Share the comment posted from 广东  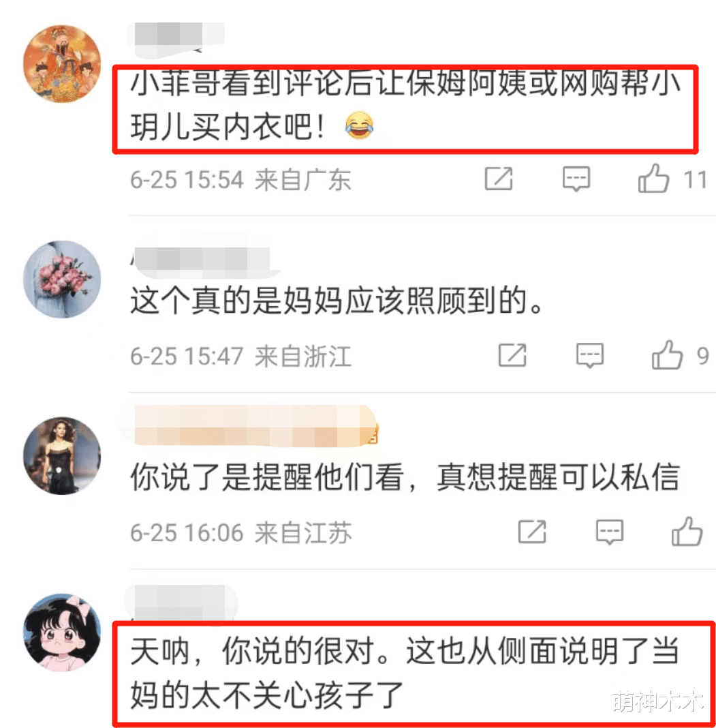click(499, 179)
